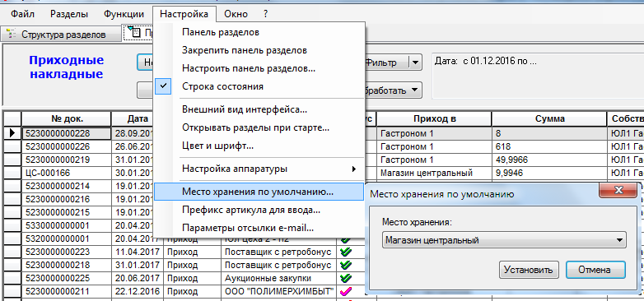644x301 pixels.
Task: Select document 5230000000215 cell
Action: coord(67,212)
